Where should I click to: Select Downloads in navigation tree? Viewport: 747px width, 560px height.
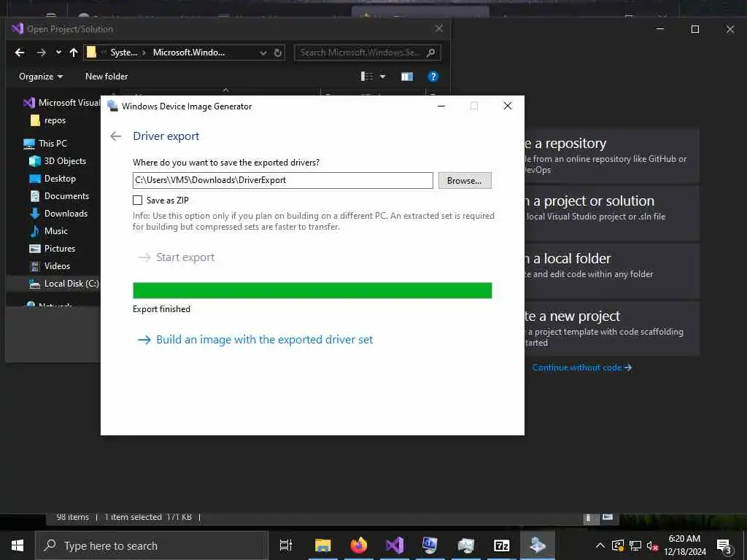58,214
